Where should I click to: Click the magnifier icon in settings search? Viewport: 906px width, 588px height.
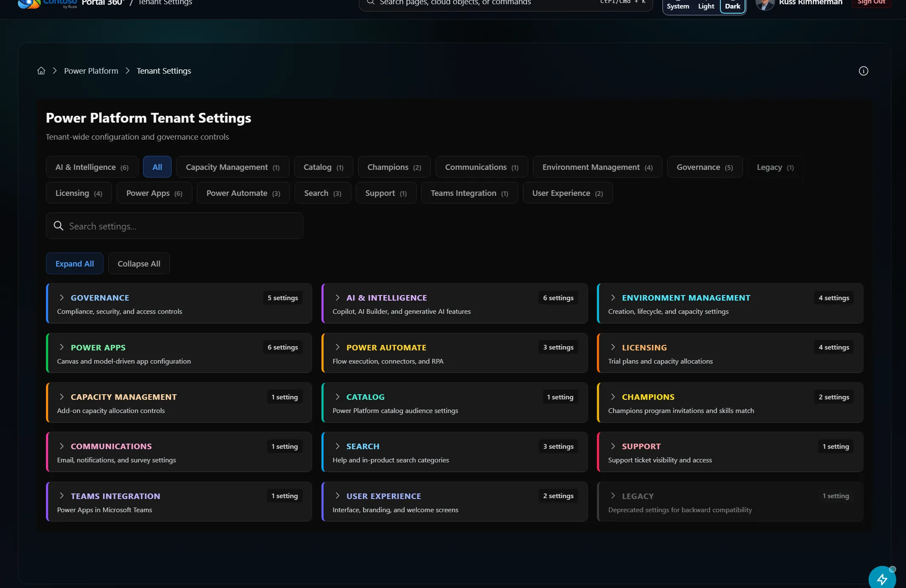coord(59,226)
